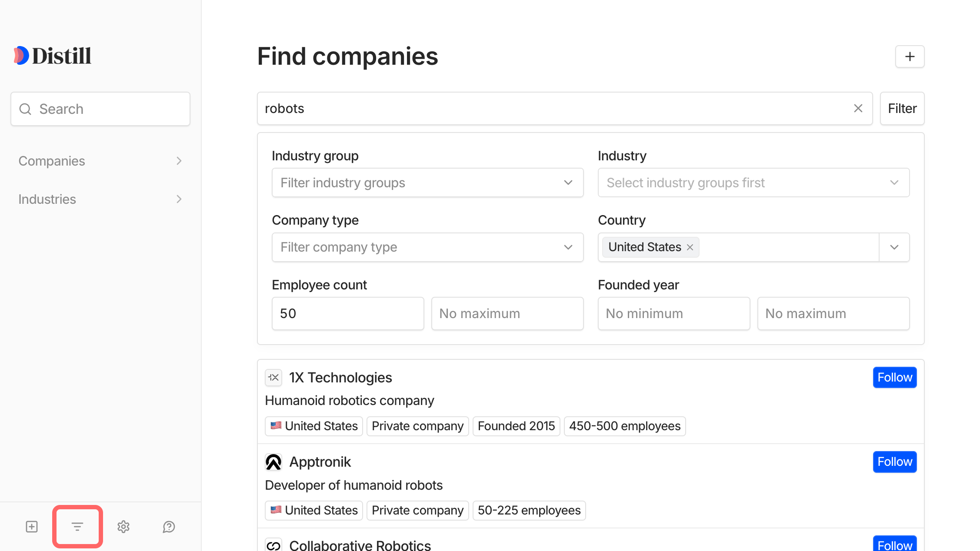This screenshot has width=980, height=551.
Task: Click the search magnifier icon in sidebar
Action: (25, 109)
